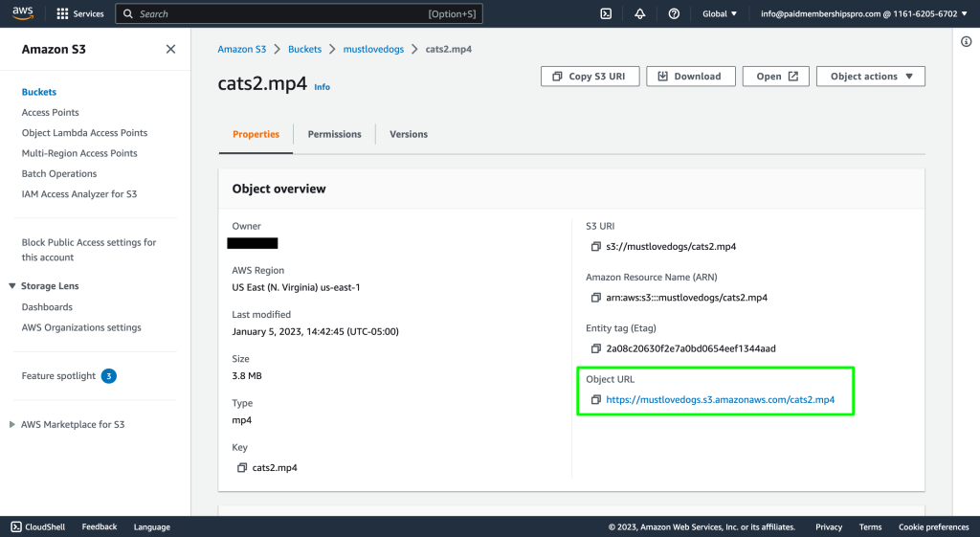Click Language in the footer

(152, 527)
